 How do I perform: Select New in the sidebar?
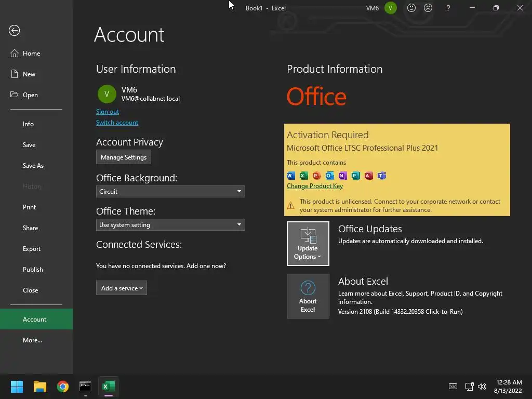point(36,74)
